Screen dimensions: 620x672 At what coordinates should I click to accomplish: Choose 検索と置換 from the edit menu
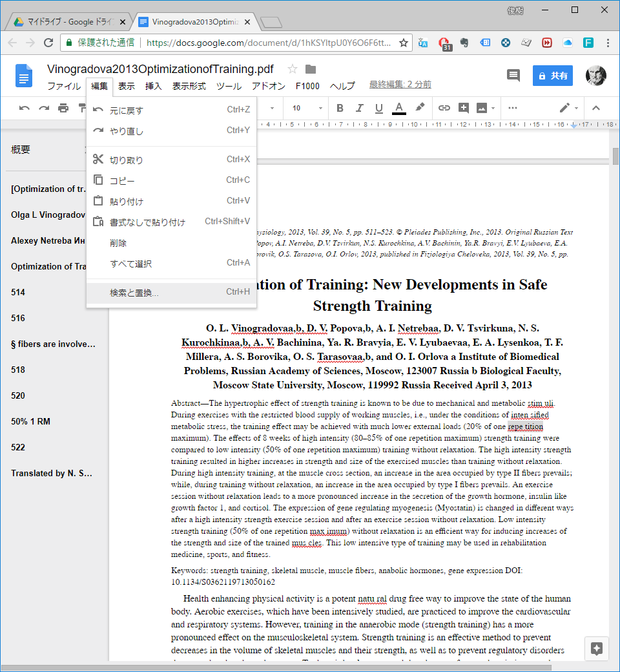pyautogui.click(x=134, y=293)
